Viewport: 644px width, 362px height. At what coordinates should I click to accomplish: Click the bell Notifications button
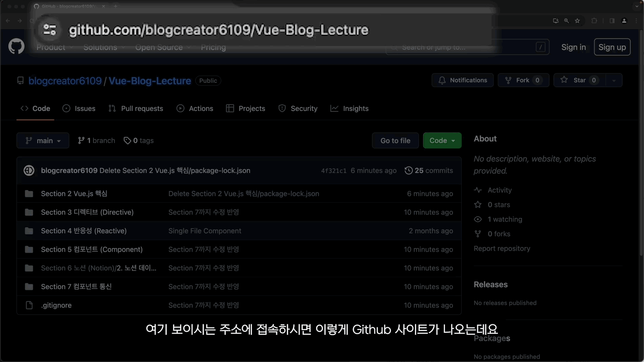pyautogui.click(x=462, y=80)
